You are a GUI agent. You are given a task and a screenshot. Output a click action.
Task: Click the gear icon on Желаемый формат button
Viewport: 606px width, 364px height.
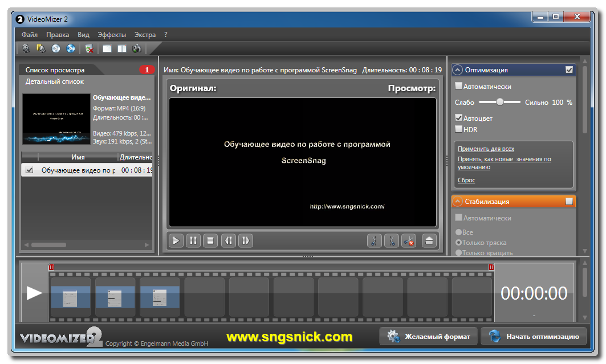[x=393, y=336]
